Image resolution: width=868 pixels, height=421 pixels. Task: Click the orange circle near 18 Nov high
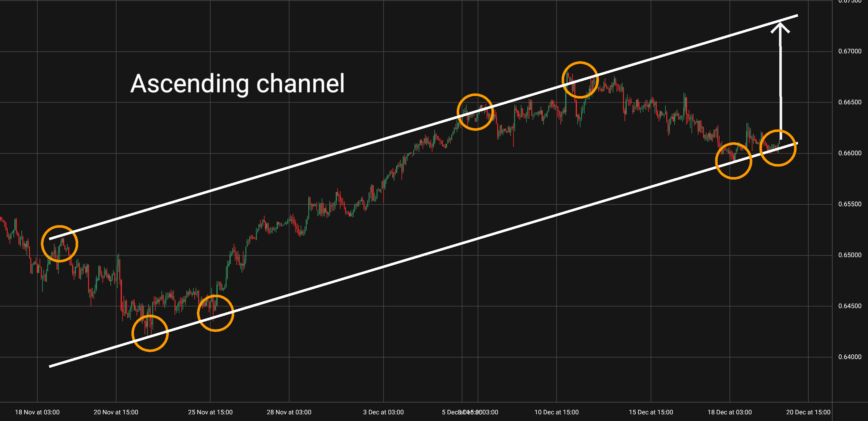[60, 243]
